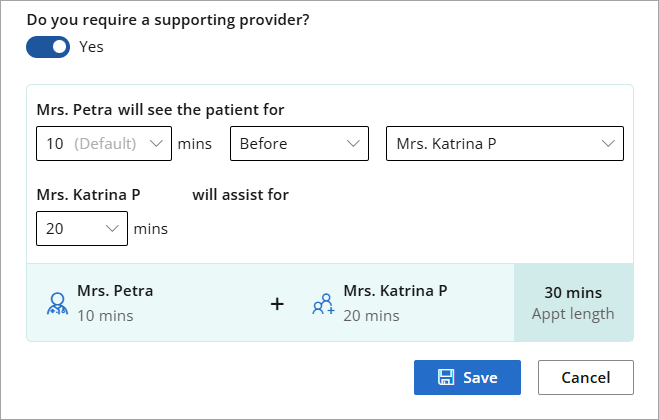Screen dimensions: 659x420
Task: Click the chevron in the Before dropdown
Action: point(353,144)
